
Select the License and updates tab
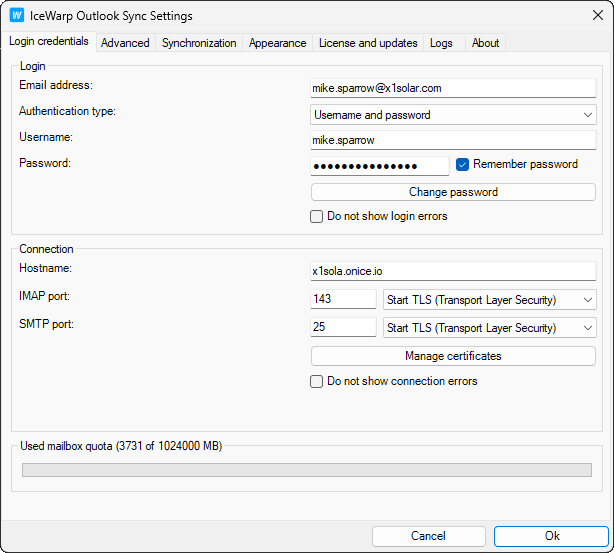pos(368,43)
